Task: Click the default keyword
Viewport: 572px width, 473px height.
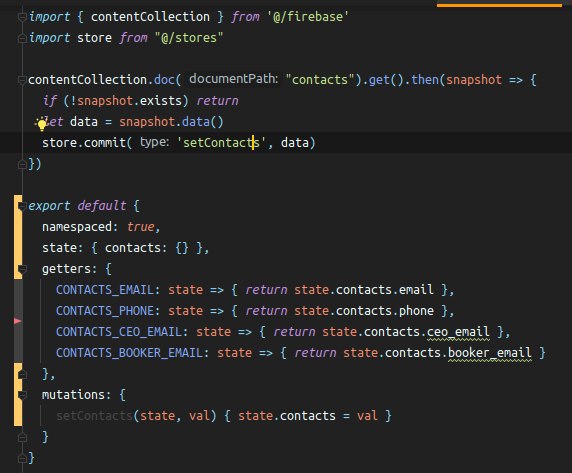Action: tap(102, 206)
